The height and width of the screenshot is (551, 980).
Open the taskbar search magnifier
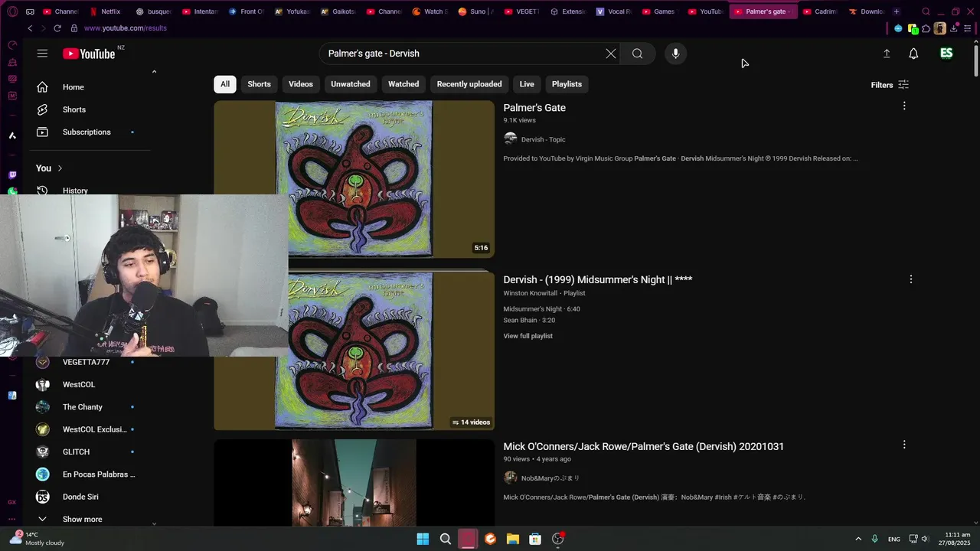tap(445, 539)
